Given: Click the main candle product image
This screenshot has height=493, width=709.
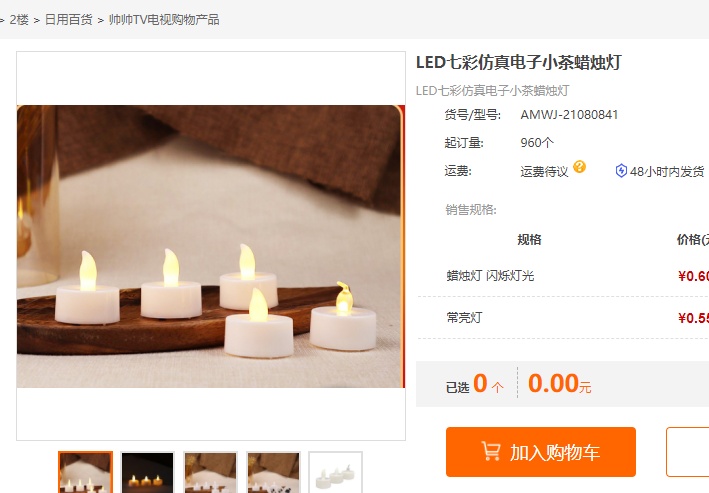Looking at the screenshot, I should click(211, 246).
